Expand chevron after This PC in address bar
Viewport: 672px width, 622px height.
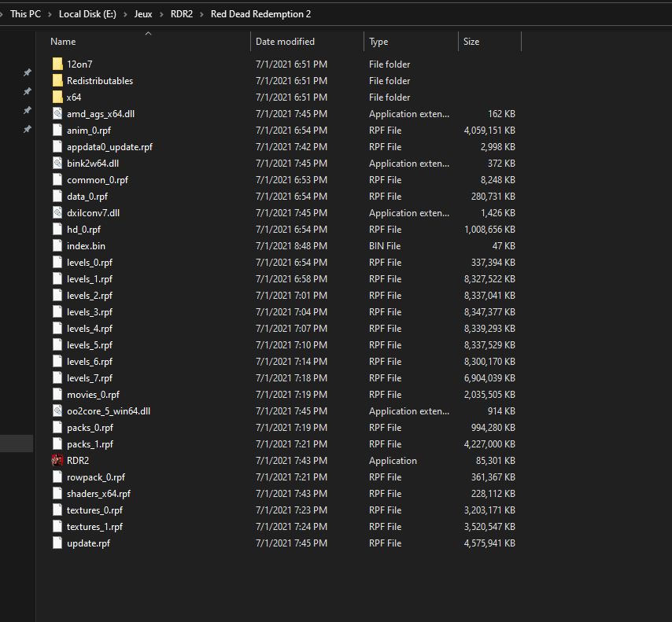click(x=50, y=14)
